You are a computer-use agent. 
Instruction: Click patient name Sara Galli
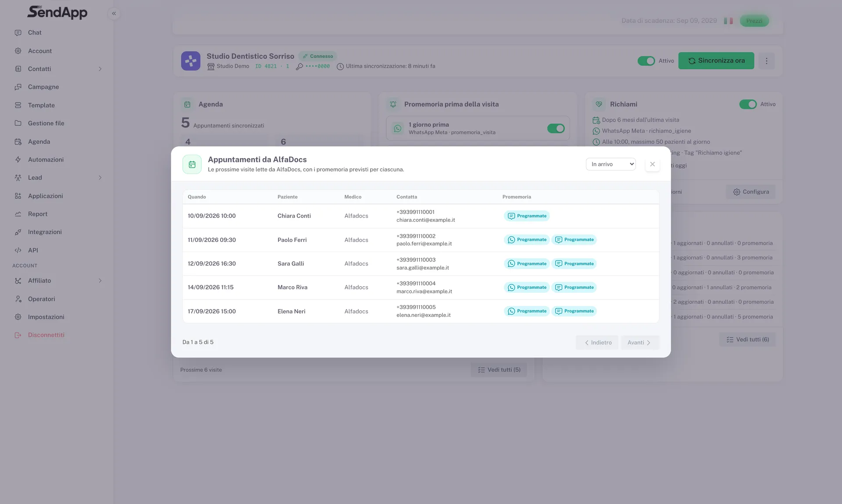click(291, 264)
